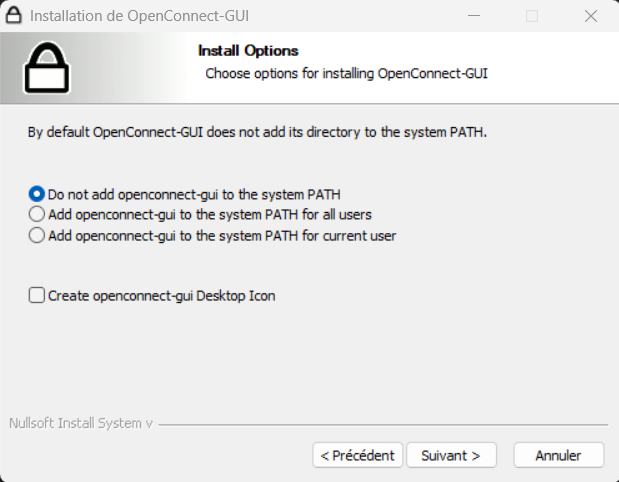Select "Do not add openconnect-gui to the system PATH"
619x482 pixels.
click(37, 194)
